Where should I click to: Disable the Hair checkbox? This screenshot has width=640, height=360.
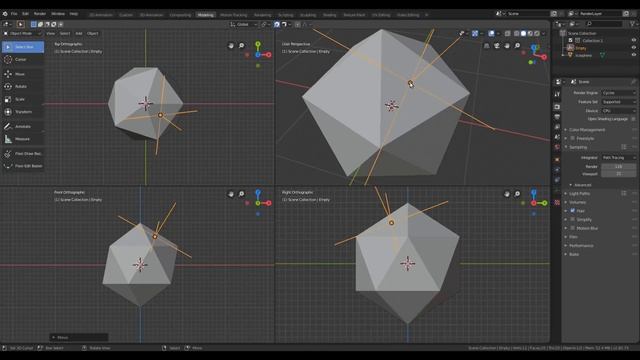[573, 211]
